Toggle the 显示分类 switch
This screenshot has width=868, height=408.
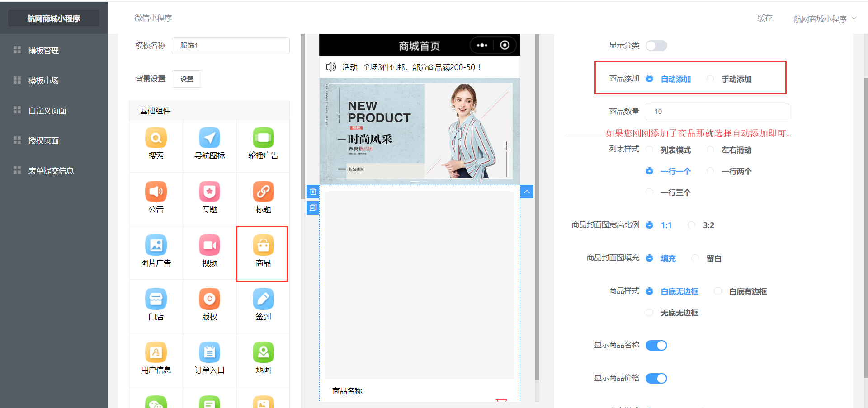(x=656, y=46)
